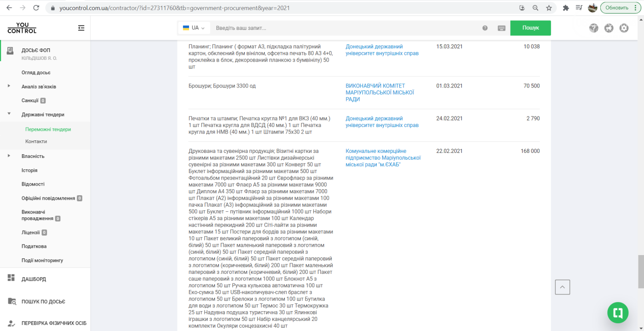The height and width of the screenshot is (331, 644).
Task: Open ПОШУК ПО ДОСЬЄ section label
Action: coord(43,302)
